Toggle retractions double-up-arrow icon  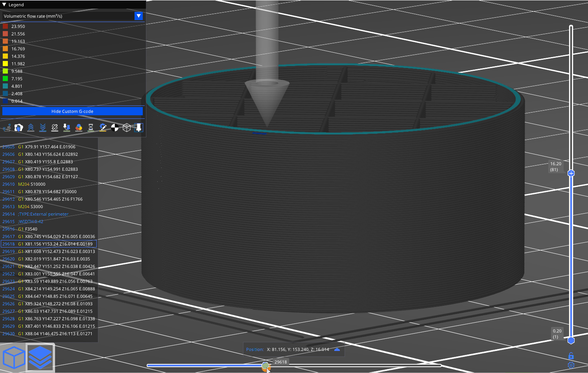31,128
